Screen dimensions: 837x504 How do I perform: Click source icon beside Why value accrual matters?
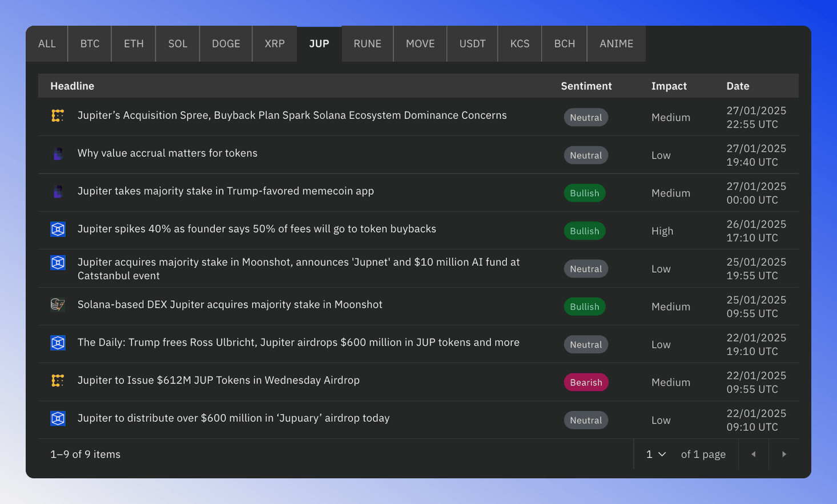coord(58,154)
